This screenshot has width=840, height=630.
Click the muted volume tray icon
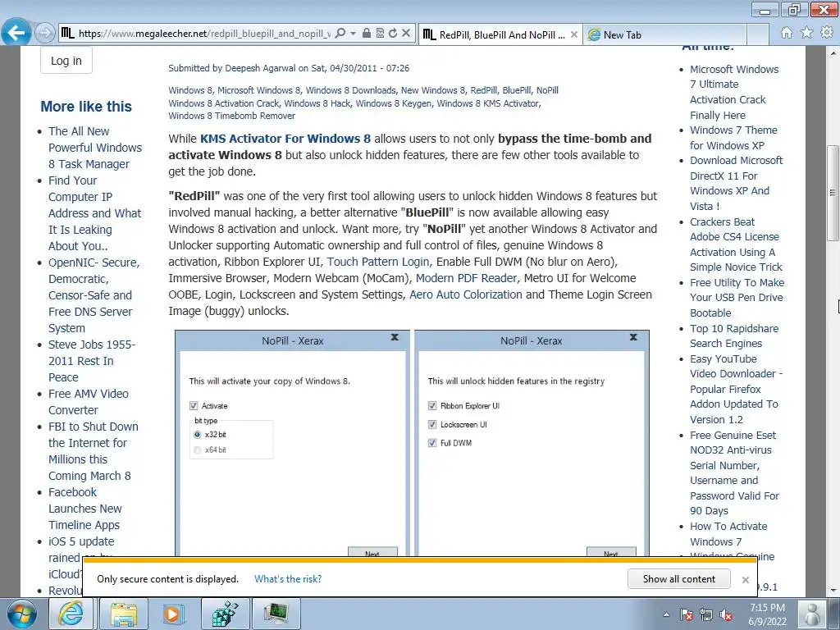pyautogui.click(x=727, y=614)
